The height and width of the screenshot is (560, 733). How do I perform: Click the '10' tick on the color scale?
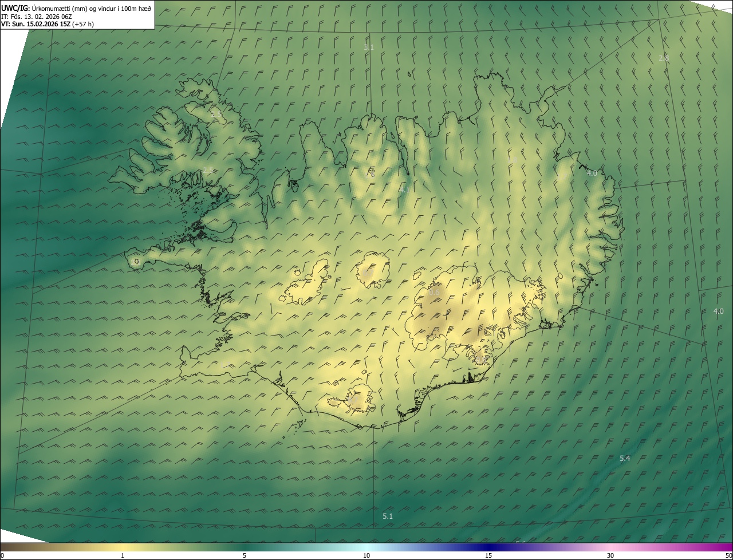coord(366,555)
